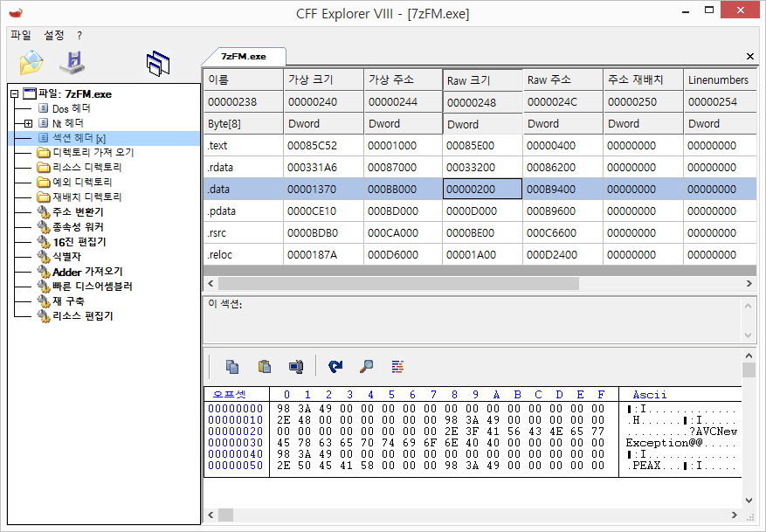
Task: Click hex view scroll down arrow
Action: 749,501
